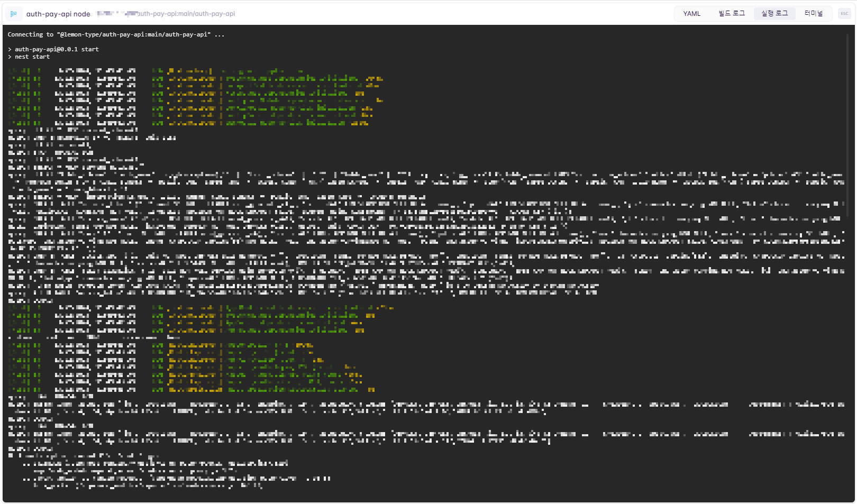
Task: Open the 빌드 로그 tab
Action: coord(732,14)
